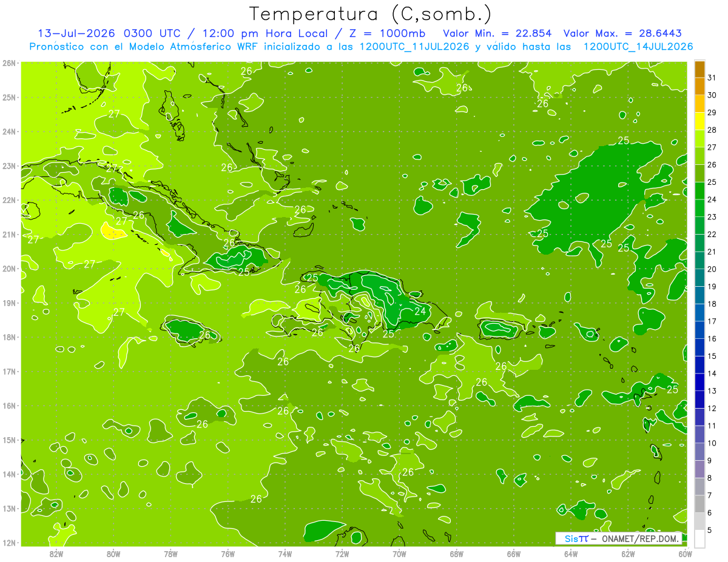Image resolution: width=728 pixels, height=562 pixels.
Task: Click the "11" label on the color scale
Action: point(712,426)
